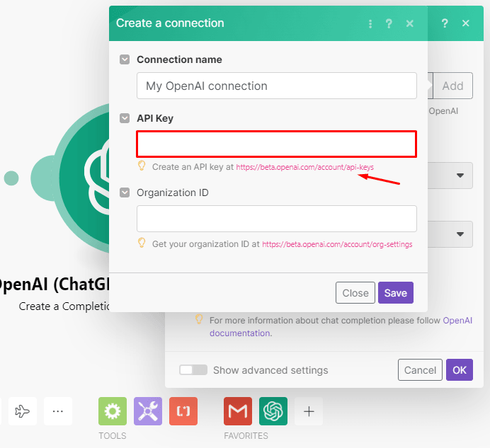Add a favorite with the plus icon
Viewport: 490px width, 448px height.
(x=309, y=411)
